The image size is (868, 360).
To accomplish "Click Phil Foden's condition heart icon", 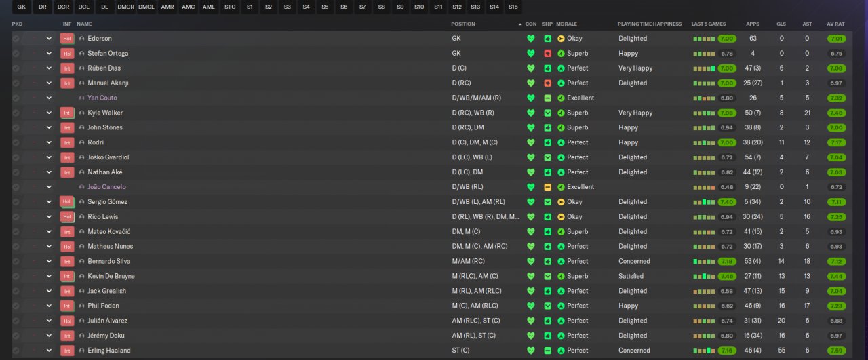I will pyautogui.click(x=531, y=306).
